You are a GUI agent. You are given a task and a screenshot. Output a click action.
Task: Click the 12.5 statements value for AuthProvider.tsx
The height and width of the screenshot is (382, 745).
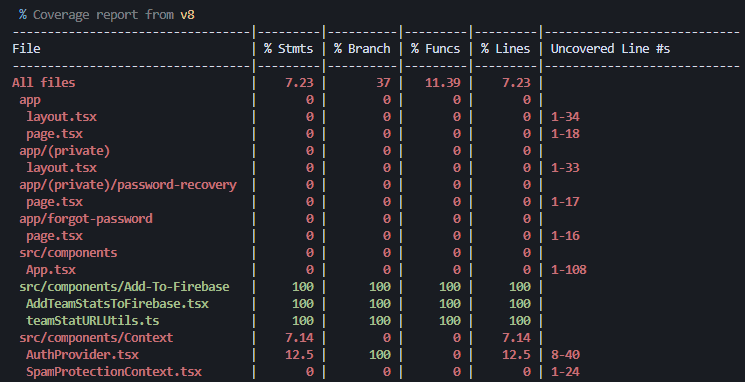coord(299,355)
